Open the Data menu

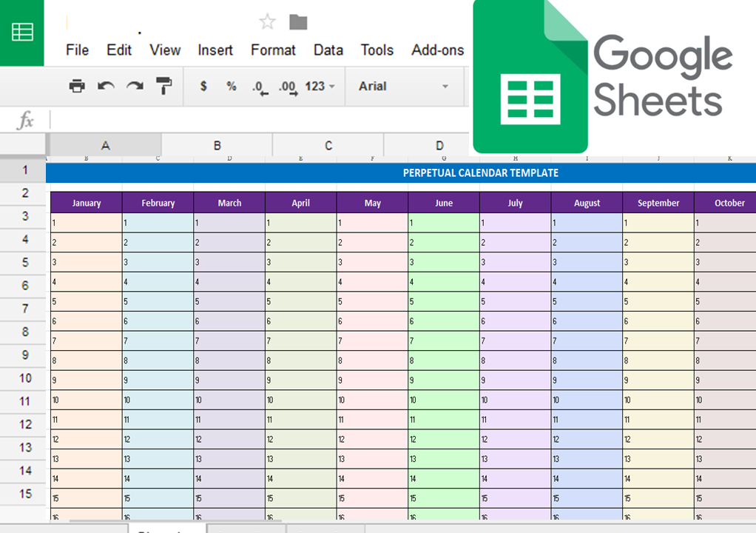328,50
